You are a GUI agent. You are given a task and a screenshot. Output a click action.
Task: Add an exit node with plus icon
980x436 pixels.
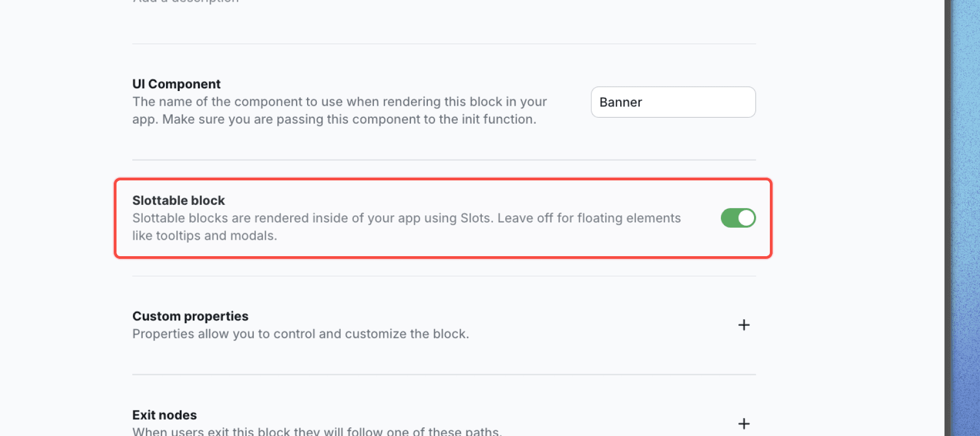744,423
